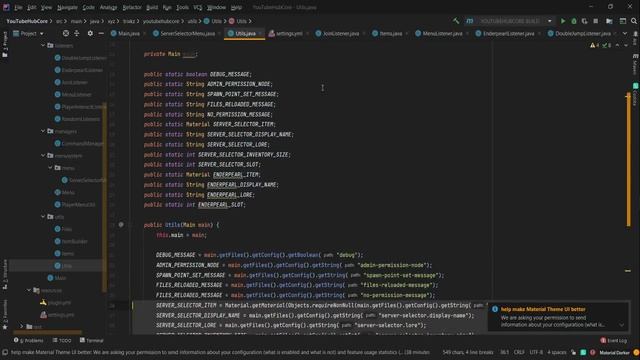Open the Navigate menu
Screen dimensions: 640x360
67,7
